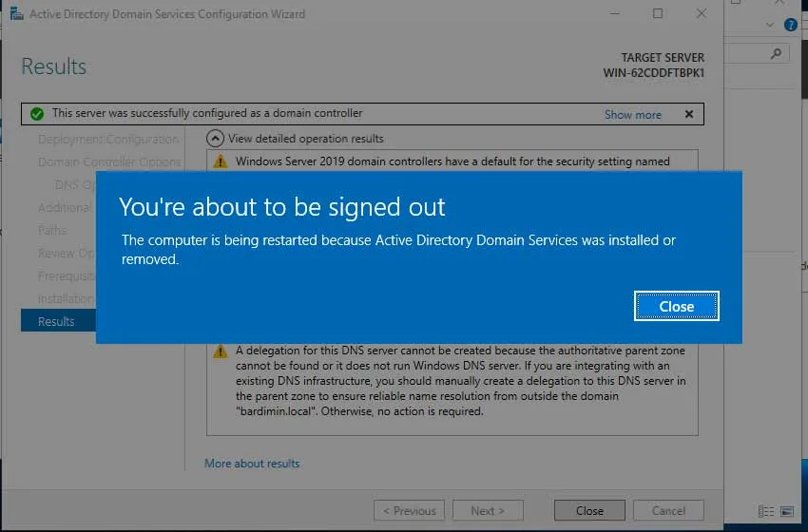The width and height of the screenshot is (808, 532).
Task: Click the blue help icon in background window
Action: pos(791,24)
